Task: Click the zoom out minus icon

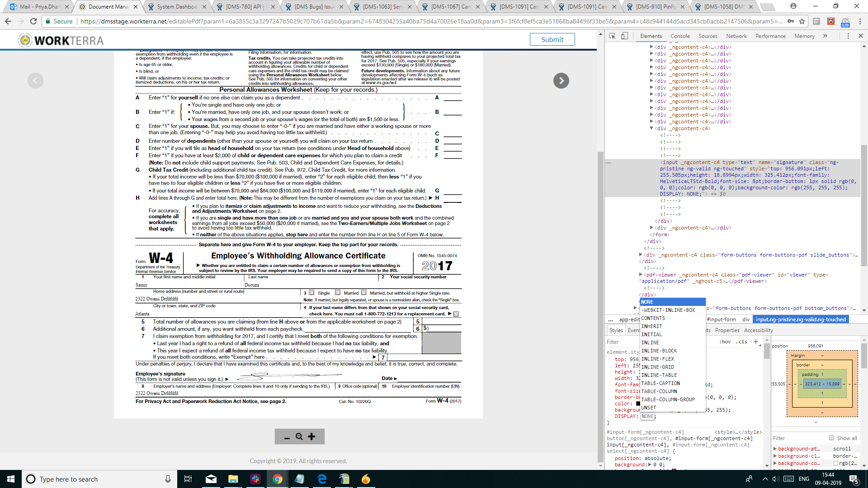Action: (287, 437)
